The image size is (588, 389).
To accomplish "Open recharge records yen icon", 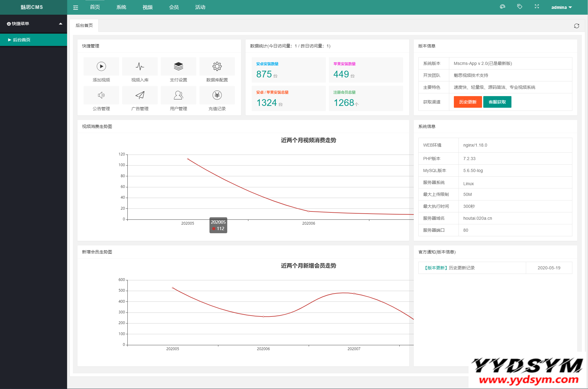I will (217, 95).
